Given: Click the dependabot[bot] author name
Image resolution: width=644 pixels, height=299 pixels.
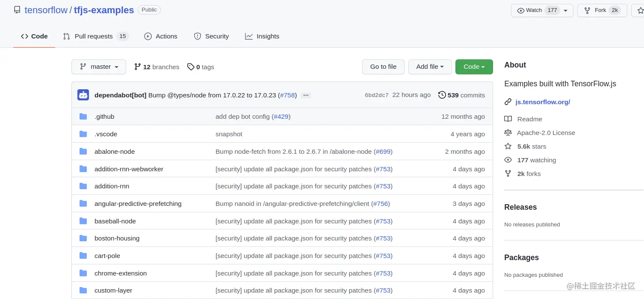Looking at the screenshot, I should [x=121, y=95].
